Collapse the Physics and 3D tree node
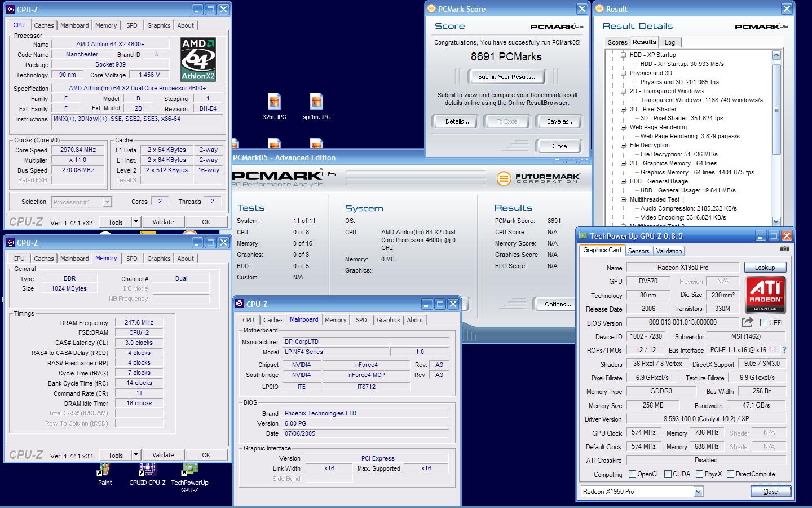The width and height of the screenshot is (812, 508). pyautogui.click(x=623, y=73)
